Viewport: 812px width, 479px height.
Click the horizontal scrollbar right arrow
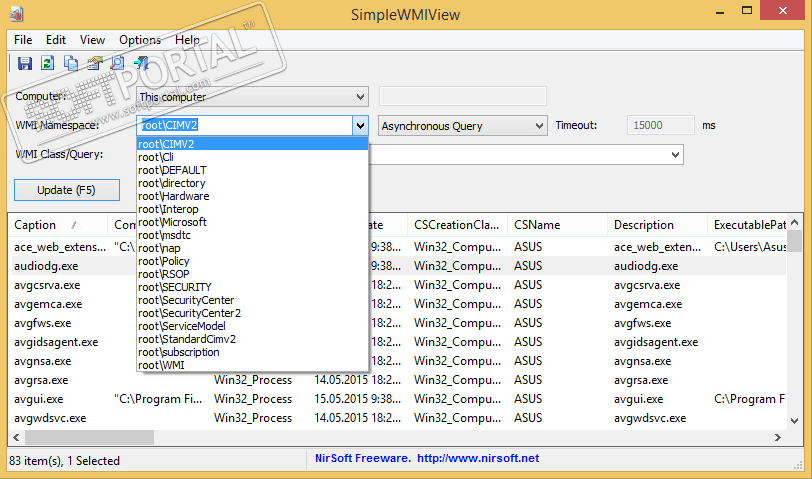coord(778,438)
